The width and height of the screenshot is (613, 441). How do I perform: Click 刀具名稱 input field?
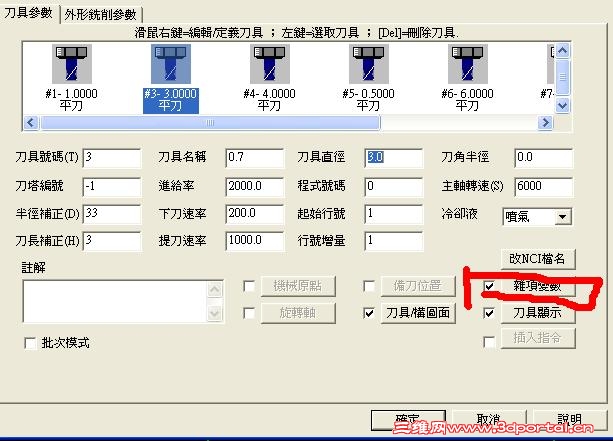[x=255, y=158]
